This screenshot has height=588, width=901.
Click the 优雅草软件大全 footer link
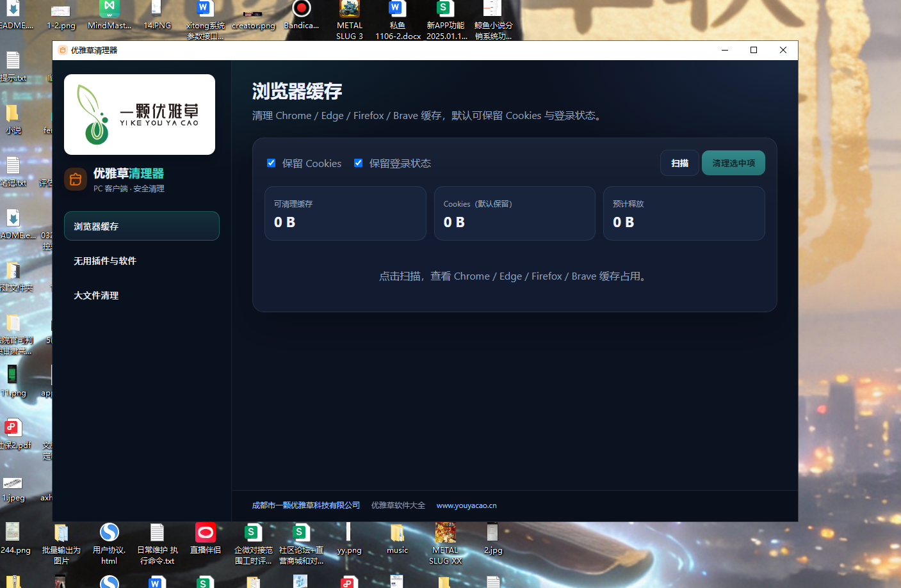pyautogui.click(x=398, y=505)
